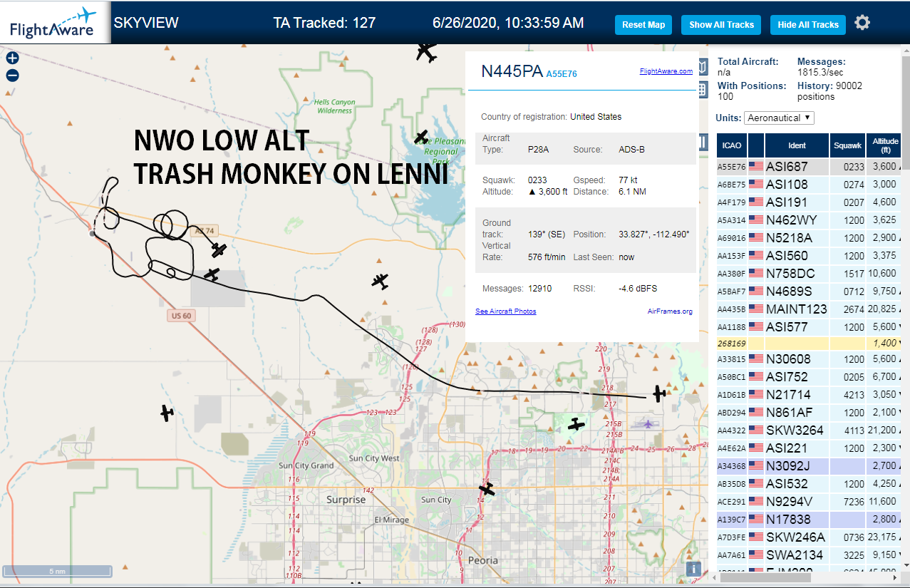Open the See Aircraft Photos link
910x588 pixels.
tap(505, 311)
